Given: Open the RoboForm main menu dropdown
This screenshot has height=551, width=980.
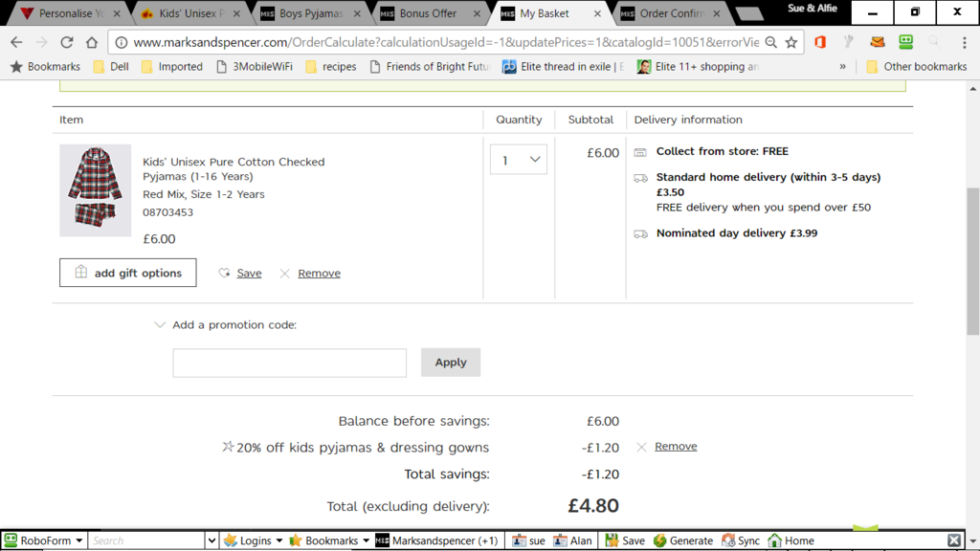Looking at the screenshot, I should click(x=43, y=540).
